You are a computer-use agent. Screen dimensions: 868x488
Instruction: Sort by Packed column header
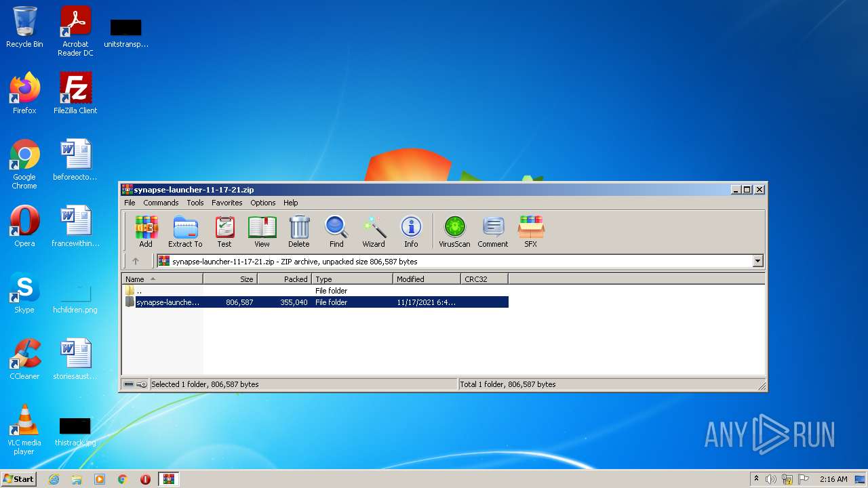coord(284,279)
